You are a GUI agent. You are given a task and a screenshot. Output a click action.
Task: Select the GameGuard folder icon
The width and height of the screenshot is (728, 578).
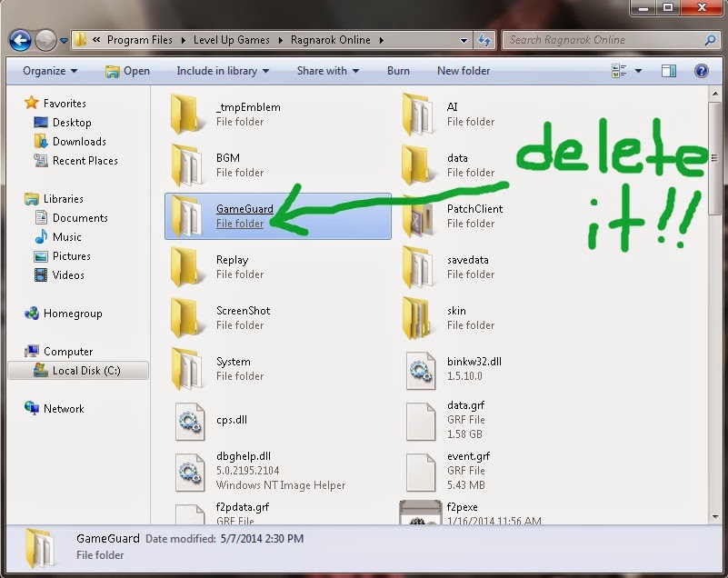tap(186, 216)
